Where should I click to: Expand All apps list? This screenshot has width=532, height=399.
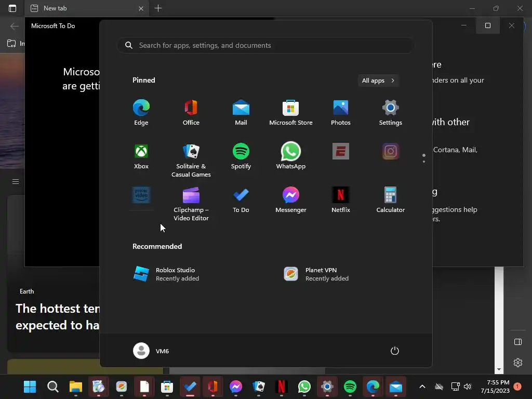378,81
